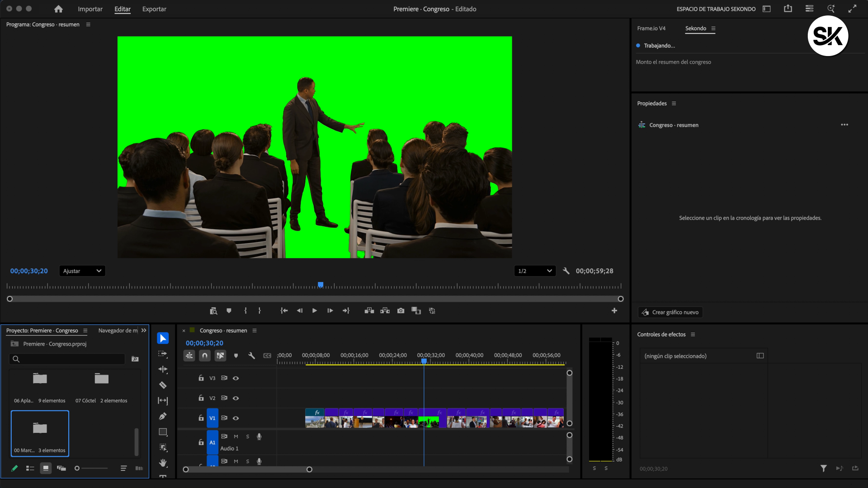Play the program monitor
This screenshot has width=868, height=488.
click(x=315, y=311)
